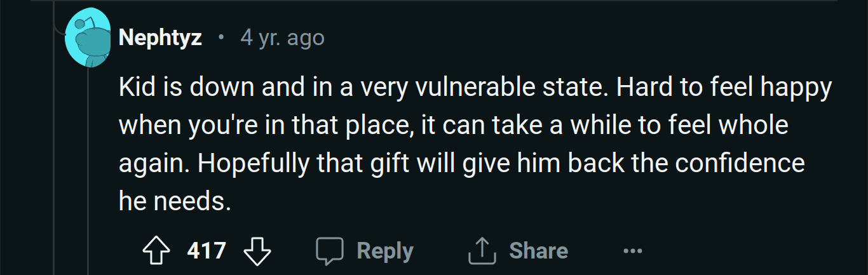Click "he needs." at the comment's end

click(x=173, y=201)
